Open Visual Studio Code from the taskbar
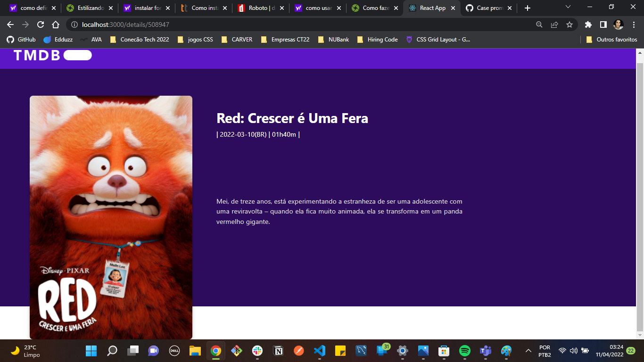This screenshot has width=644, height=362. point(320,351)
